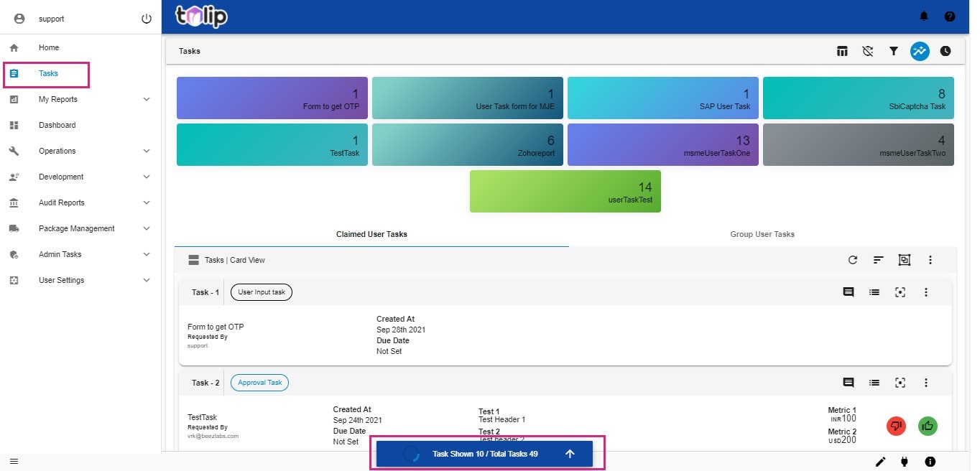Open more options for Task - 1
The height and width of the screenshot is (471, 980).
tap(926, 292)
